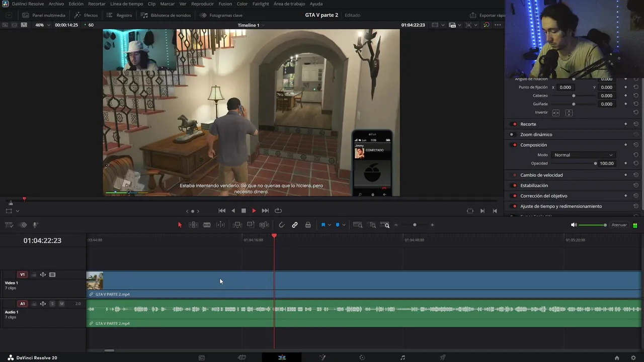This screenshot has width=644, height=362.
Task: Open the marker color dropdown arrow
Action: [x=344, y=225]
